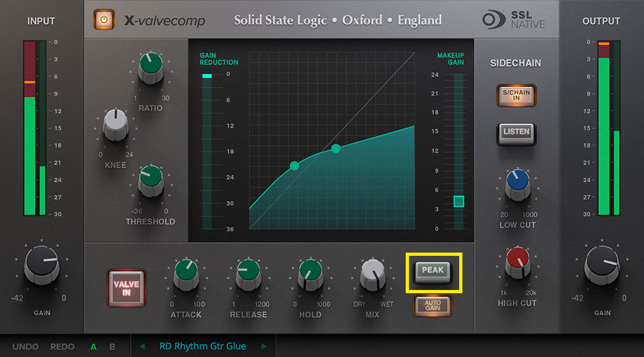
Task: Toggle the Peak detection button
Action: [433, 271]
